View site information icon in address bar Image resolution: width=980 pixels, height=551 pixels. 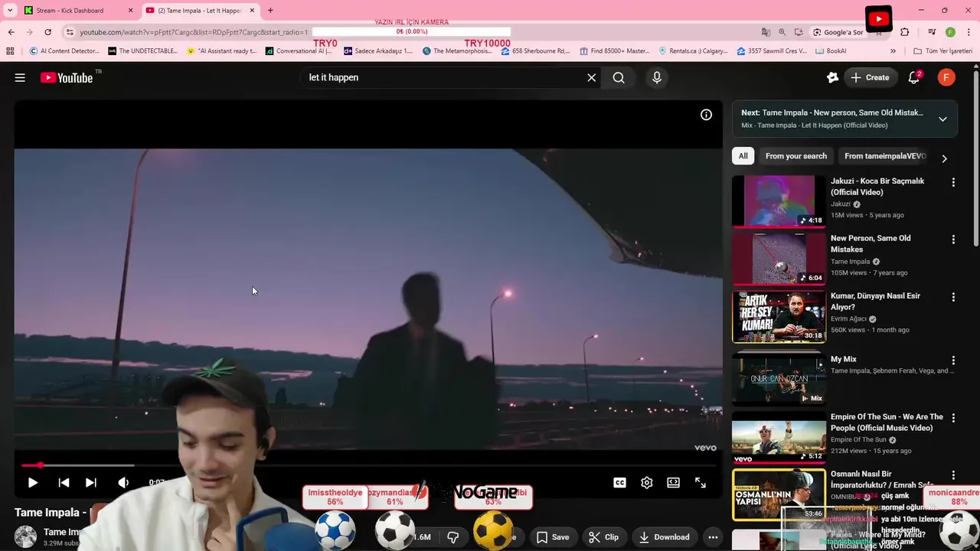(70, 32)
